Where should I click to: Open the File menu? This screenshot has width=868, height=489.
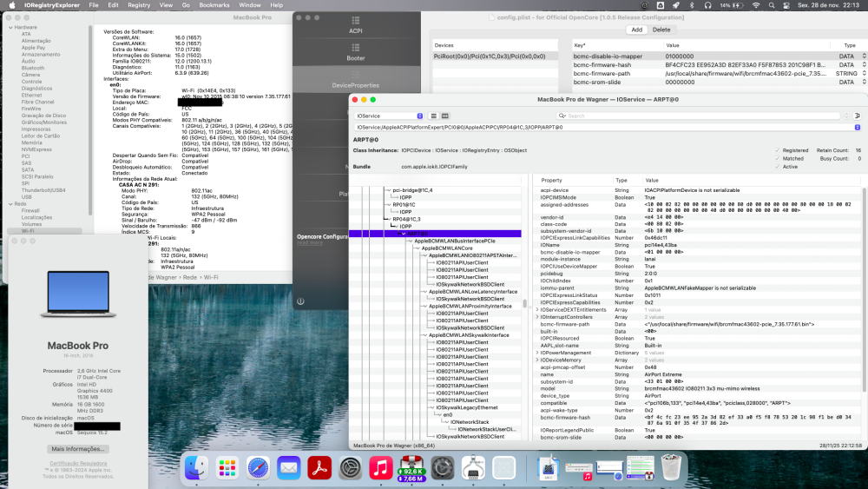94,5
